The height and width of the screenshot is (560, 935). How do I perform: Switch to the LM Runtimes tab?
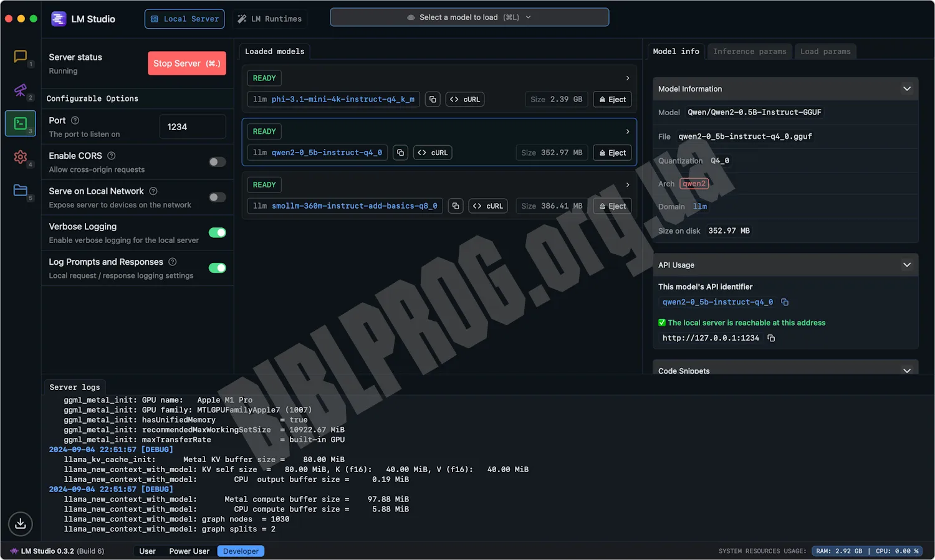pos(269,19)
